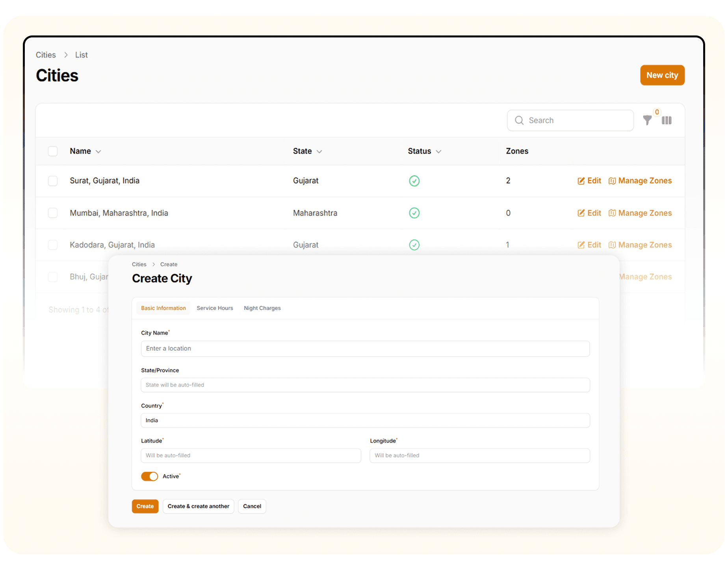Click the City Name location field
728x570 pixels.
tap(365, 349)
